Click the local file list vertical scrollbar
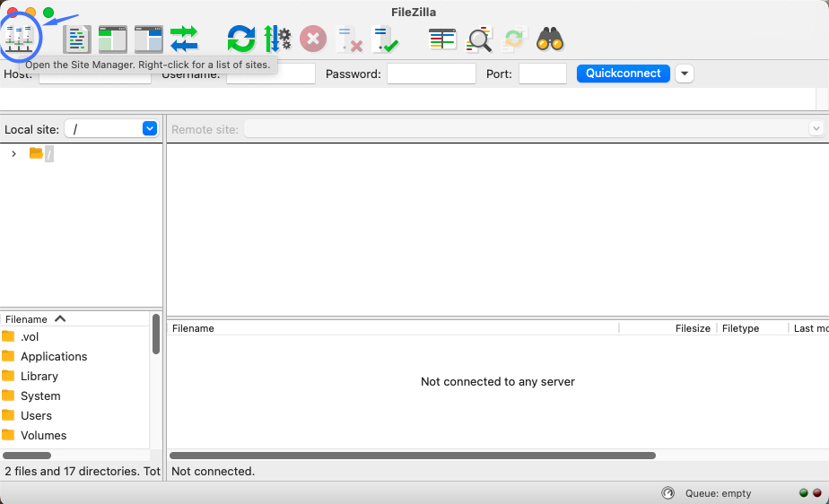 coord(156,334)
